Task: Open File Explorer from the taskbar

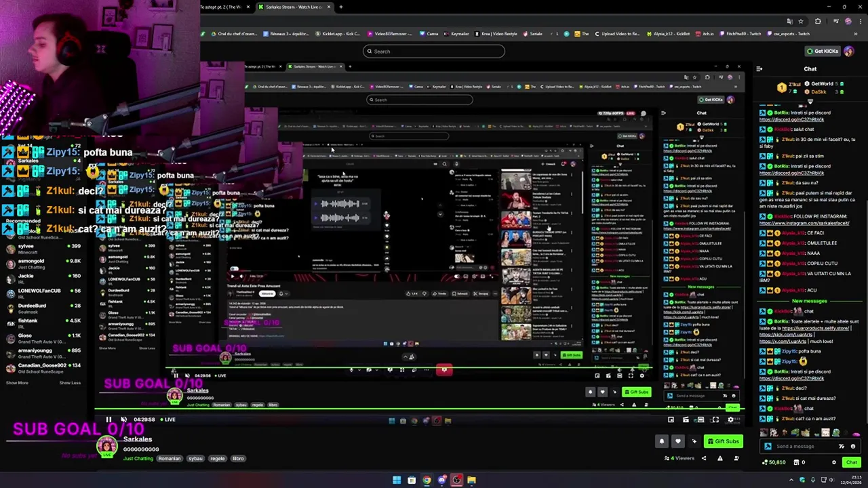Action: click(x=471, y=481)
